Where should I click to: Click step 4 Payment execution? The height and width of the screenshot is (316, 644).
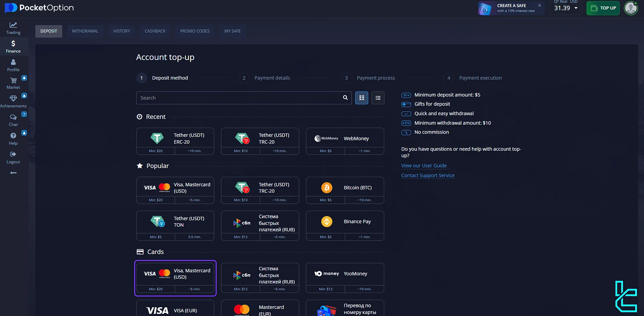tap(473, 78)
